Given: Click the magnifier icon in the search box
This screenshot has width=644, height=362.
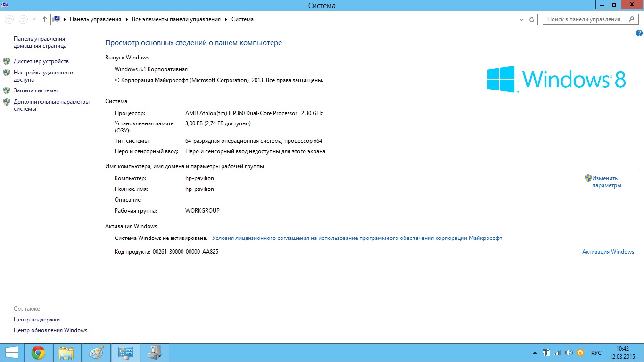Looking at the screenshot, I should 632,19.
